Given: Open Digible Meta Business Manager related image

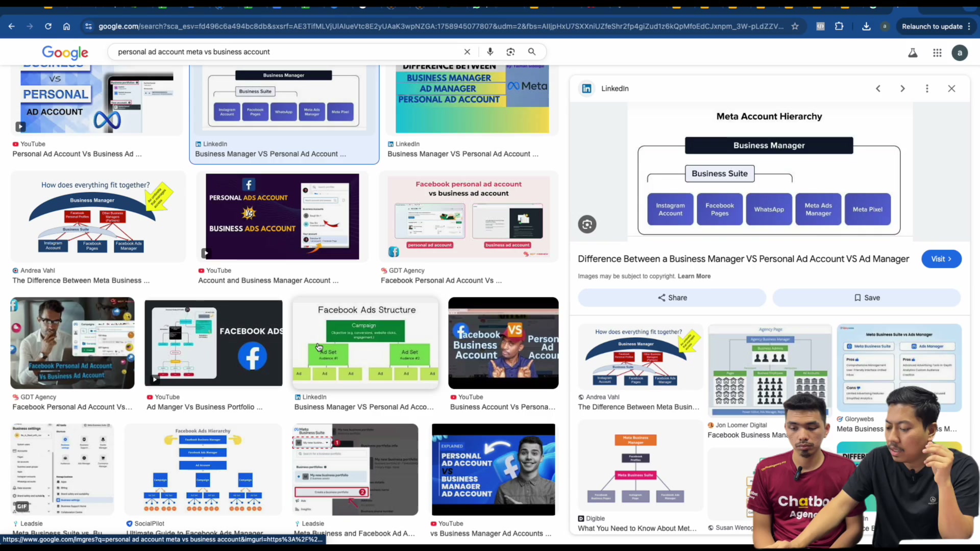Looking at the screenshot, I should click(640, 465).
